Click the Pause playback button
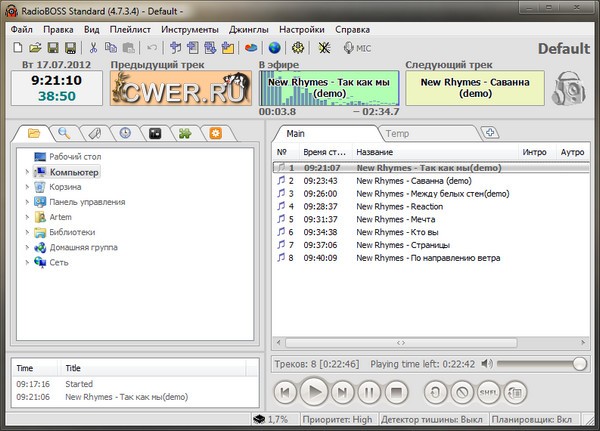The height and width of the screenshot is (431, 600). point(370,393)
